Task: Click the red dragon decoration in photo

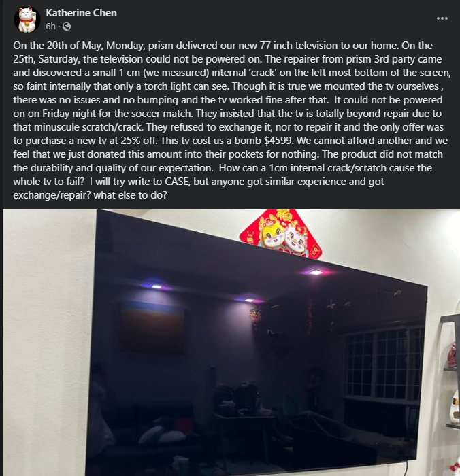Action: point(280,235)
